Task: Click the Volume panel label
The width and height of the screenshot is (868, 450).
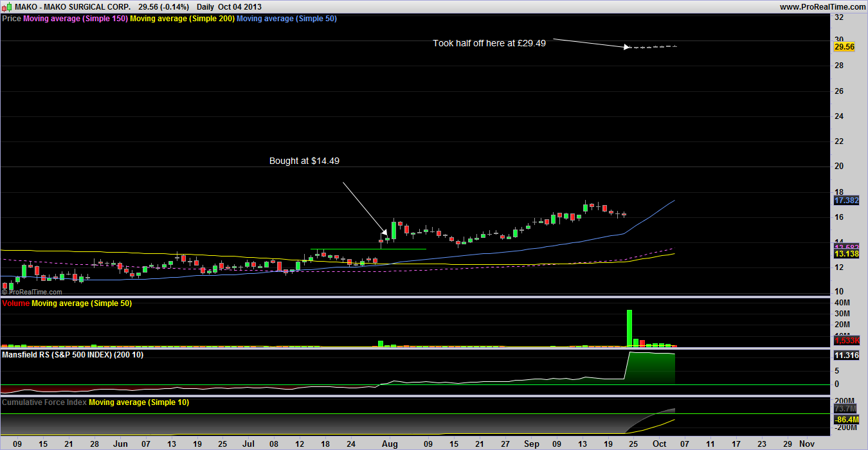Action: click(16, 303)
